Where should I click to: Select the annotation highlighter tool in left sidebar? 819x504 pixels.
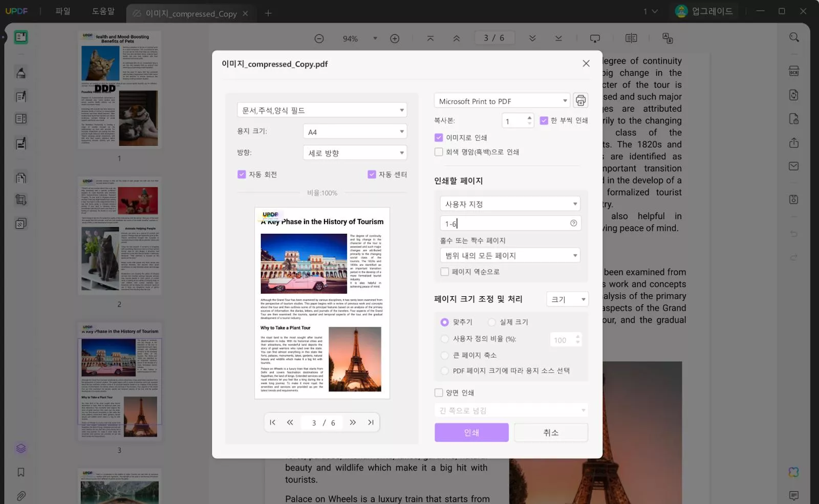tap(21, 72)
